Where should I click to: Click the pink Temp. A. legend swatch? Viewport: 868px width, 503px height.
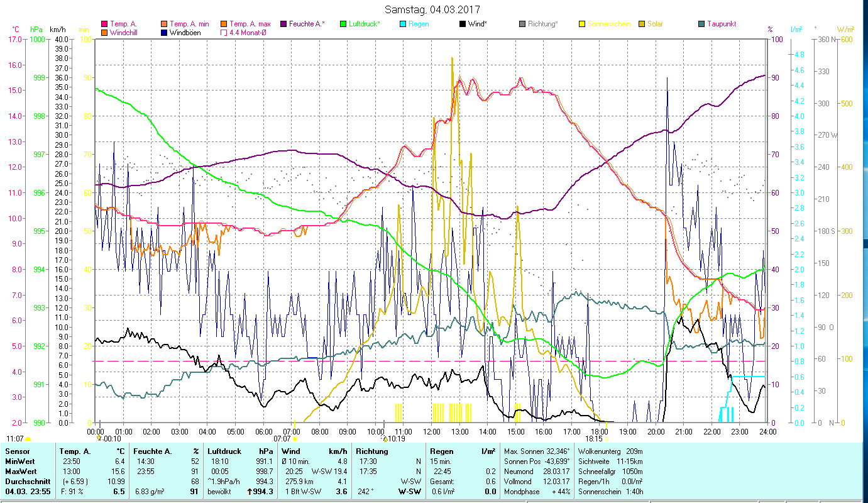105,24
